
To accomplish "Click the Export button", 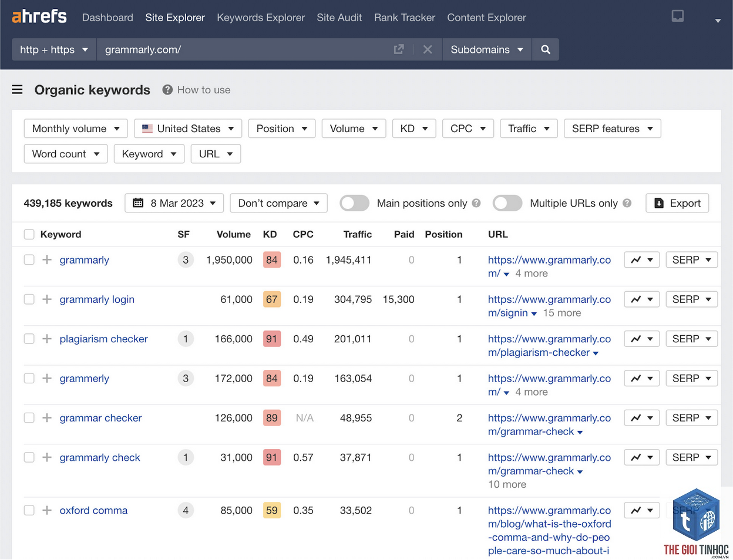I will (x=677, y=203).
